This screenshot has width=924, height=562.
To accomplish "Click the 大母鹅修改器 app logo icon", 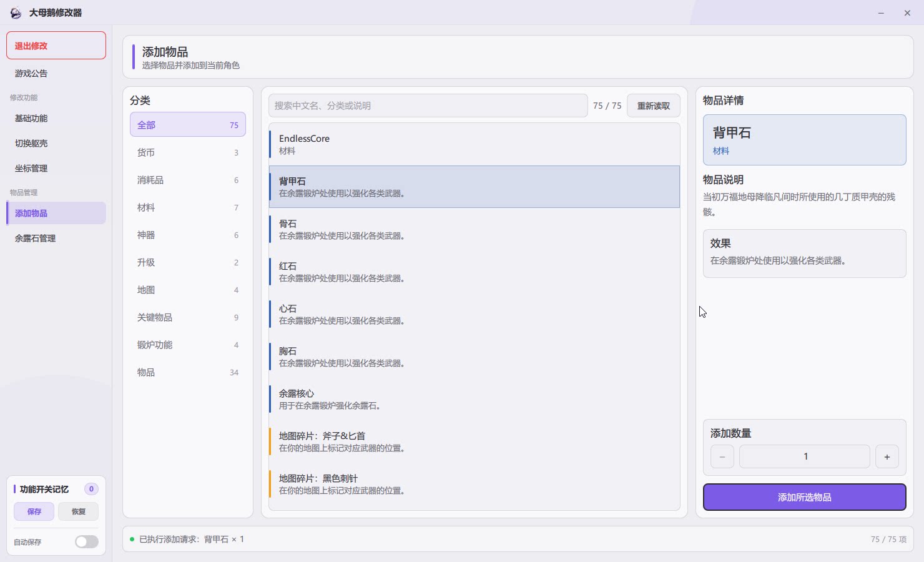I will pyautogui.click(x=16, y=12).
